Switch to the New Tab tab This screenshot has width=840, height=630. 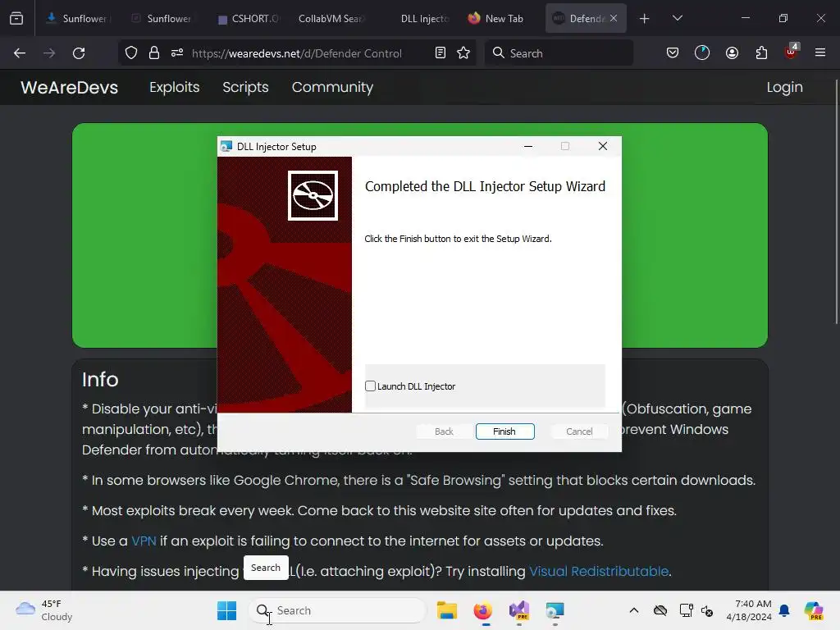tap(495, 18)
